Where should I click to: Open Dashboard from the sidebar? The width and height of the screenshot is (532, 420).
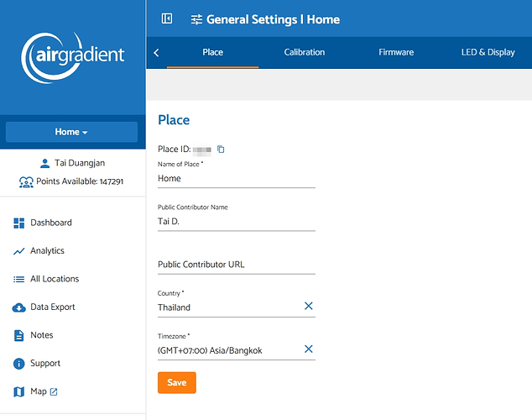[51, 223]
